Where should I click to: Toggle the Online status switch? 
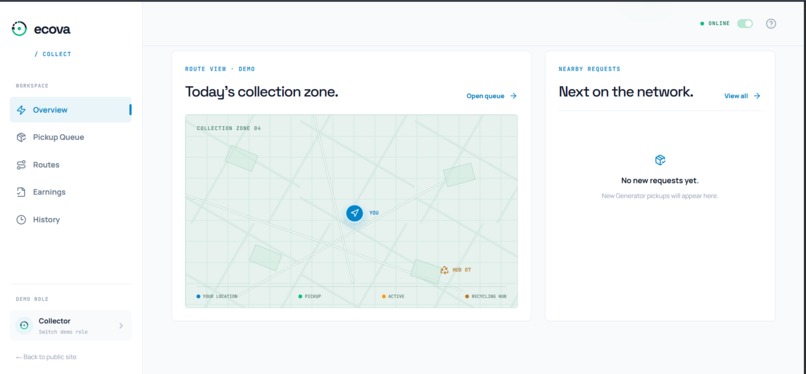[x=745, y=24]
